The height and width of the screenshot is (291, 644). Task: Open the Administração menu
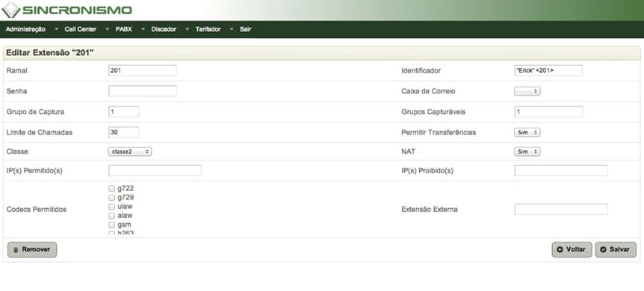point(25,29)
